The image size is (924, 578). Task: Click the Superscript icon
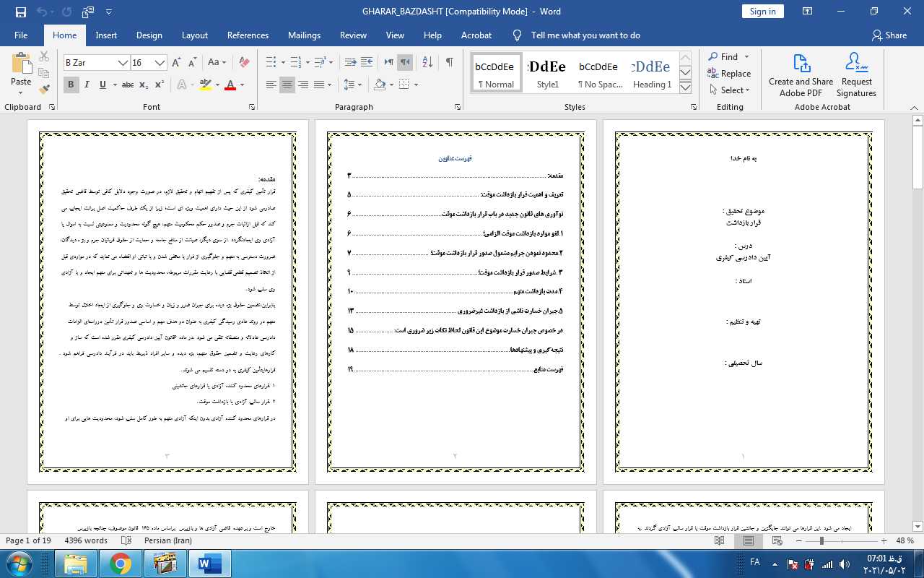[159, 85]
